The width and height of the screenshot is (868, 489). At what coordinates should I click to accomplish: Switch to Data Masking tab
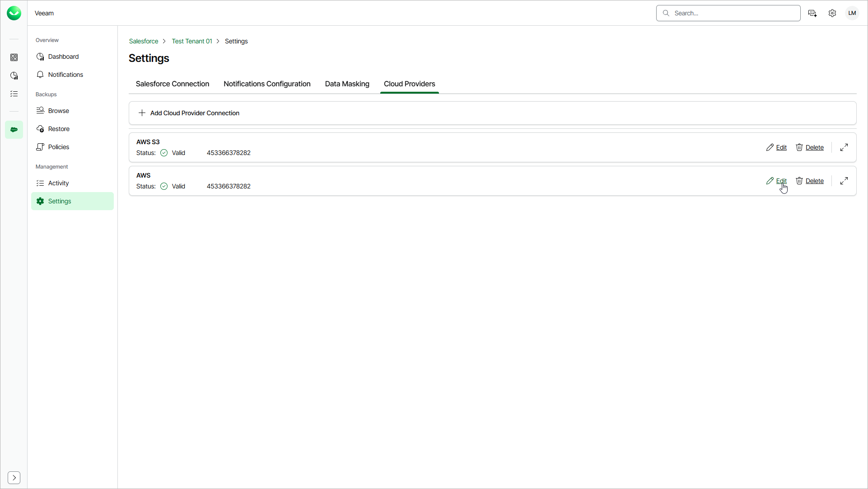click(x=347, y=84)
